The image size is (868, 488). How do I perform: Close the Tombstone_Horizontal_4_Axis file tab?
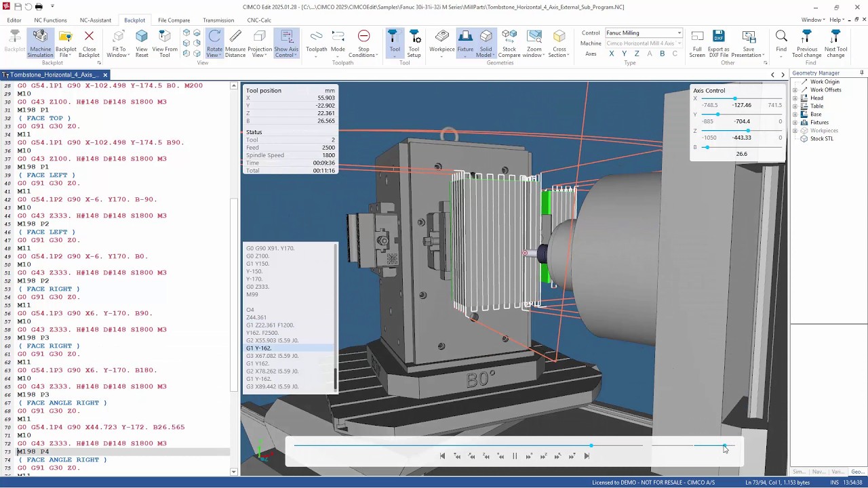click(x=105, y=75)
